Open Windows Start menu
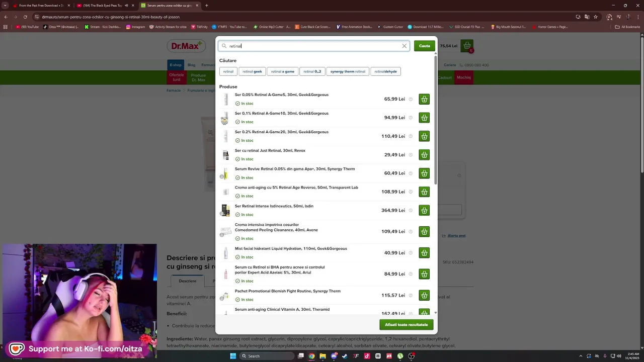Viewport: 644px width, 362px height. [x=233, y=356]
